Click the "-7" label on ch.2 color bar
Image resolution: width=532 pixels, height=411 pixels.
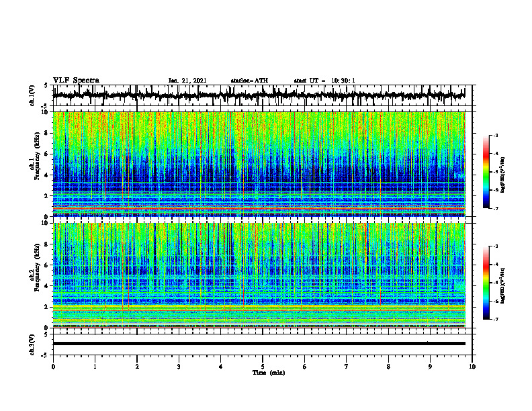click(x=496, y=319)
